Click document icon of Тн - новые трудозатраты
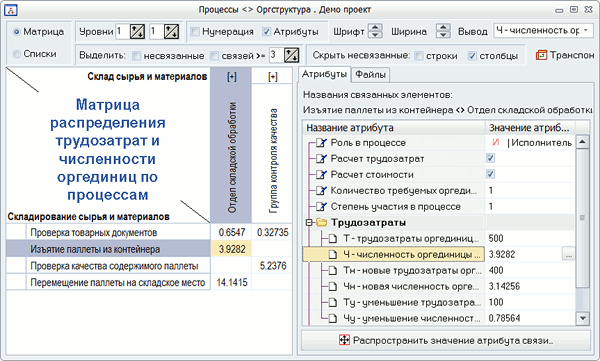The height and width of the screenshot is (361, 600). (x=333, y=271)
